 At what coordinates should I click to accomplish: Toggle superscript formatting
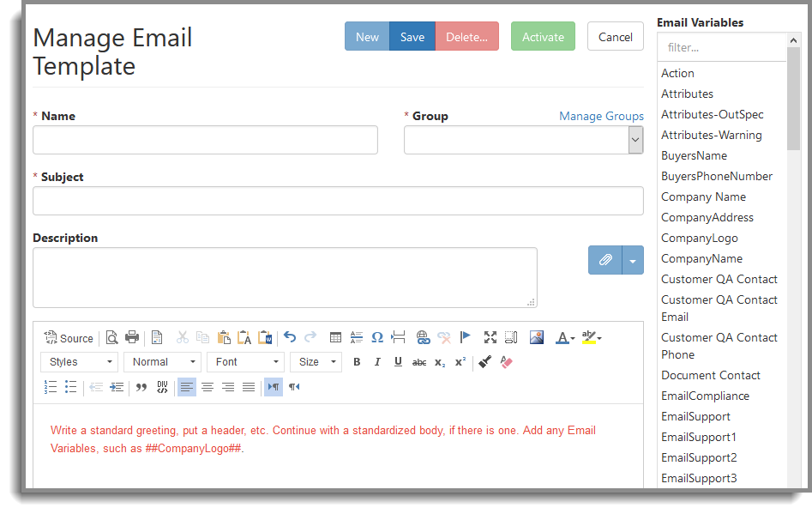(460, 362)
